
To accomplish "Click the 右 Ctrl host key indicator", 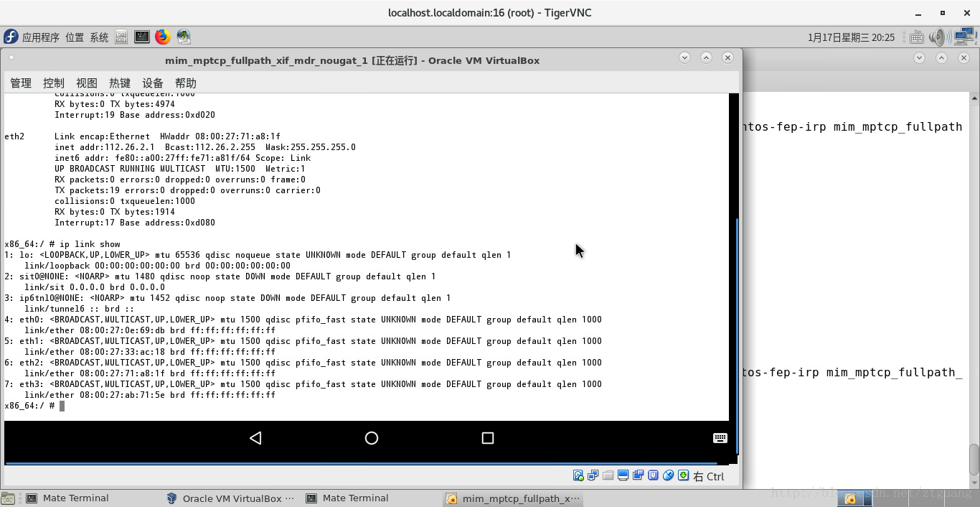I will 709,476.
